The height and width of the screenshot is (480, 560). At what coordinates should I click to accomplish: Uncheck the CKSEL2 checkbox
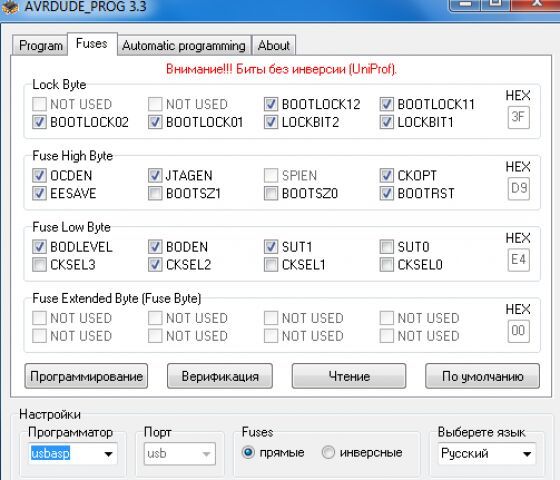(x=155, y=265)
